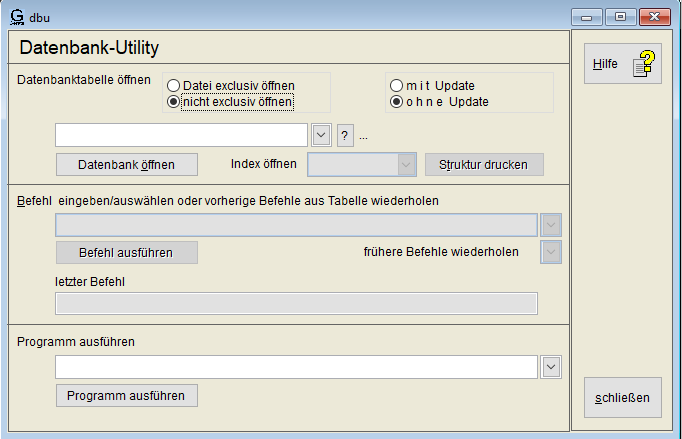This screenshot has width=682, height=439.
Task: Click into the database table name field
Action: [x=181, y=135]
